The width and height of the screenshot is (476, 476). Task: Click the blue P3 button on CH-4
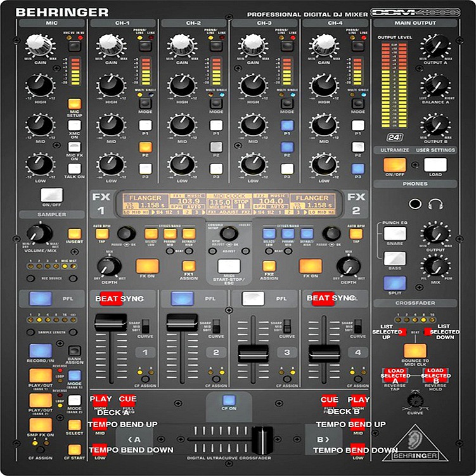[358, 169]
